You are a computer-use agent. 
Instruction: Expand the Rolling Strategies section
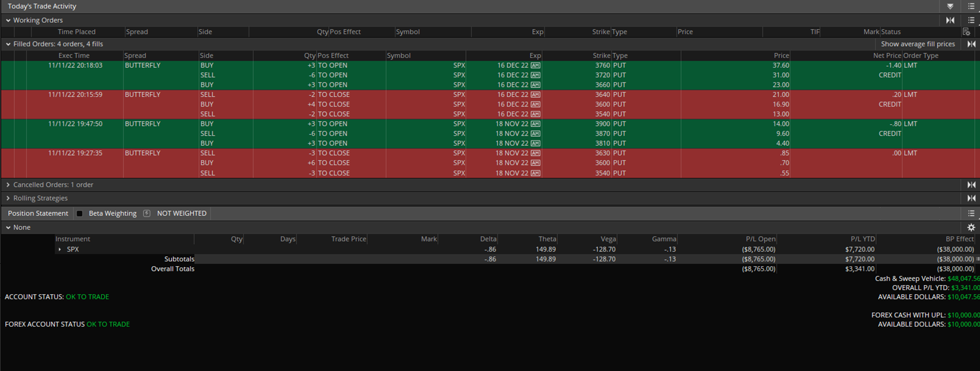pos(8,198)
